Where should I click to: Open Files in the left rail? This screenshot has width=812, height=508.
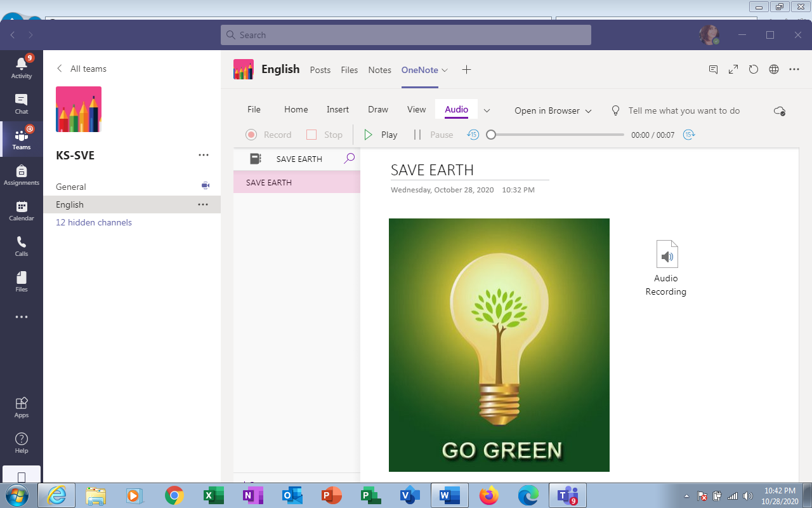22,281
